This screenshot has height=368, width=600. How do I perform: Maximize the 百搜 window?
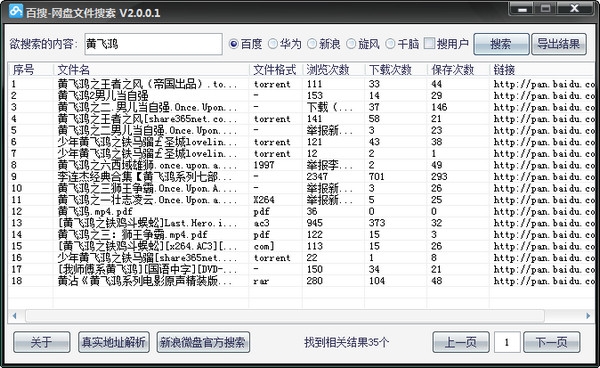tap(545, 8)
